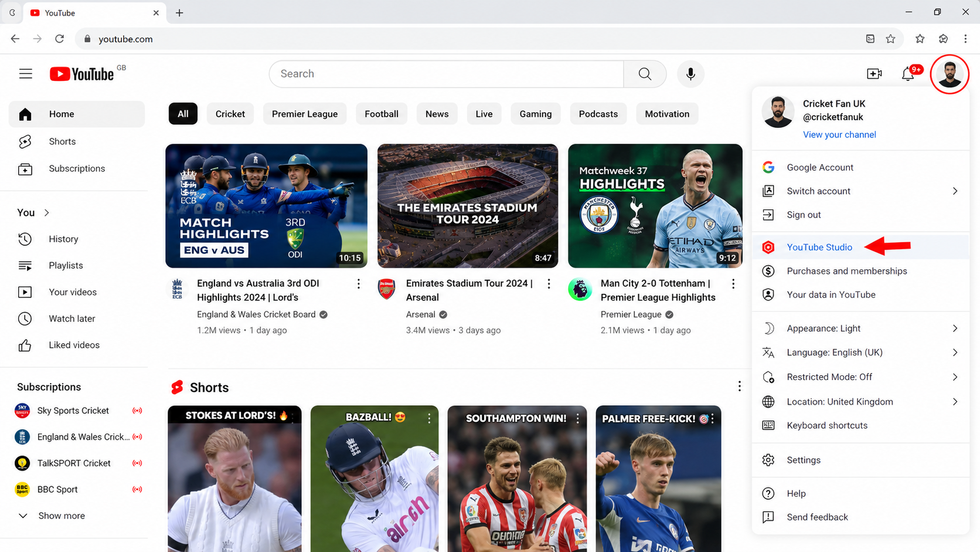
Task: Select the Podcasts filter chip
Action: pyautogui.click(x=598, y=114)
